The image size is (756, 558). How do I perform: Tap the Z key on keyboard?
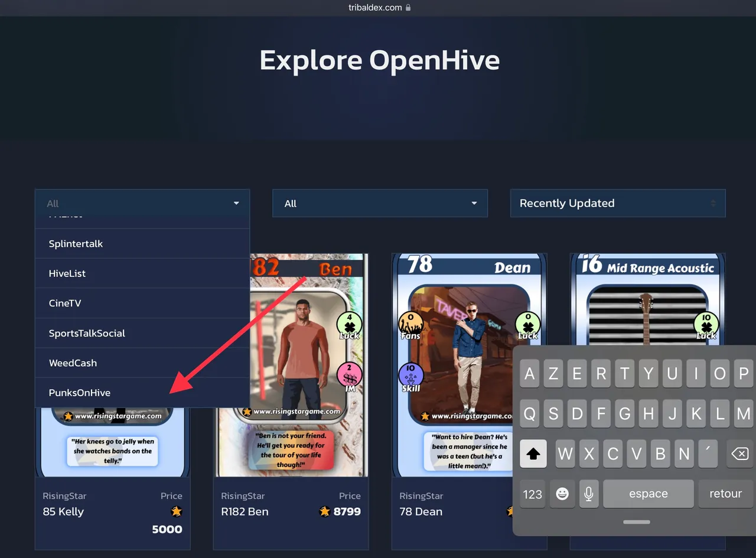click(x=553, y=374)
